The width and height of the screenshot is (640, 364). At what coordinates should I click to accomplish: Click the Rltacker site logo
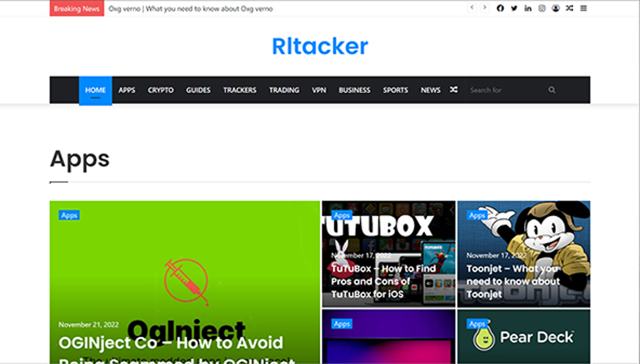320,46
